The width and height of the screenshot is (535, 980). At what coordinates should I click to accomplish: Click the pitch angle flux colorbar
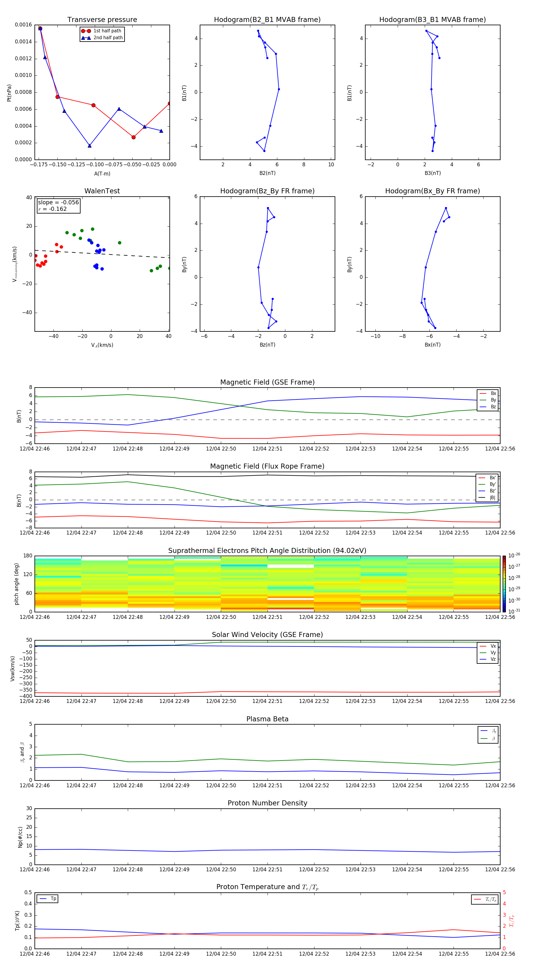point(504,584)
